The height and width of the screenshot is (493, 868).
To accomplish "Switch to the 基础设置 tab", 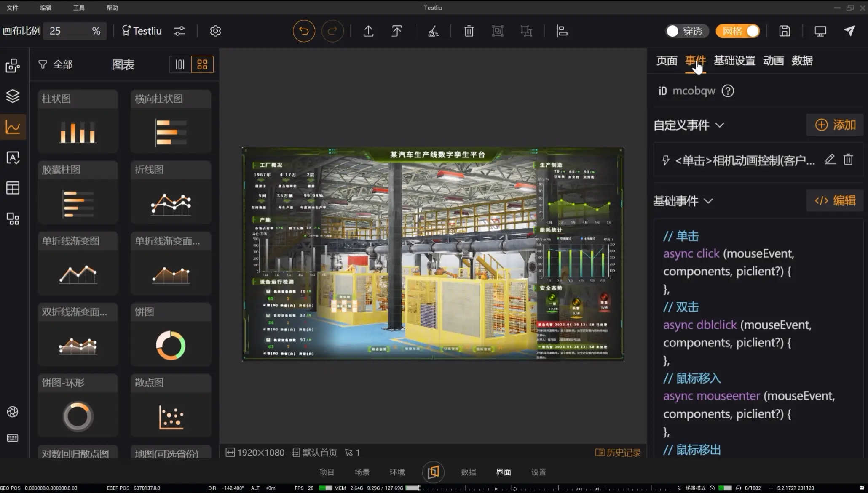I will pyautogui.click(x=734, y=61).
